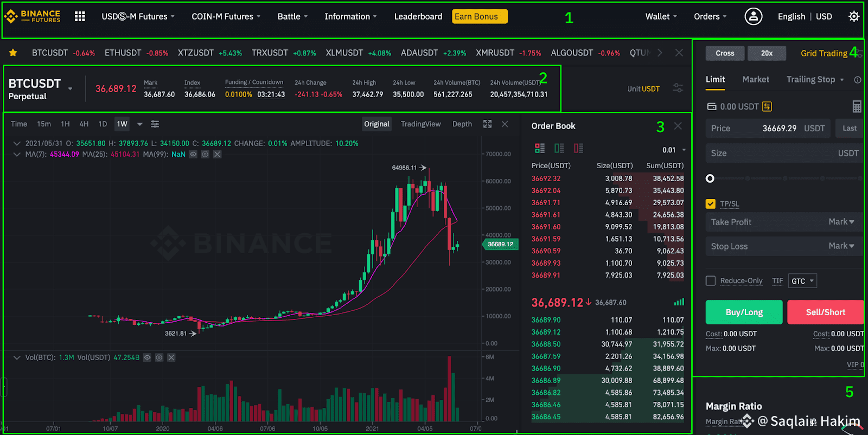
Task: Open the Take Profit Mark trigger dropdown
Action: click(841, 222)
